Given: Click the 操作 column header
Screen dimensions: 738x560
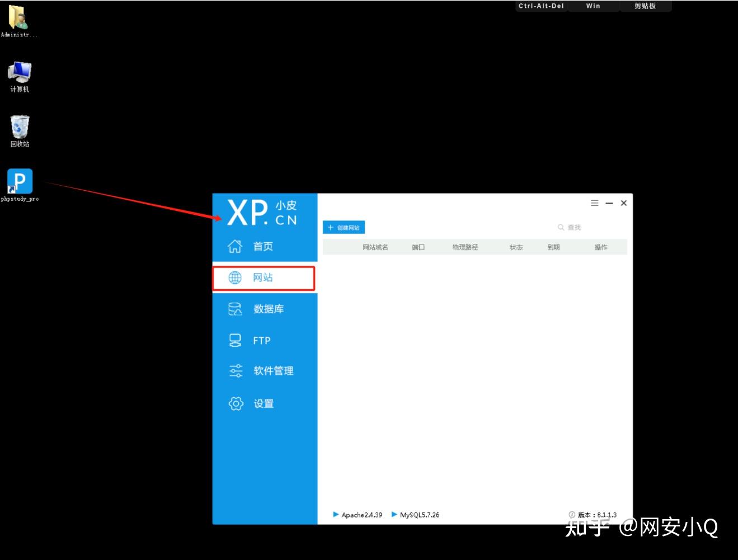Looking at the screenshot, I should pyautogui.click(x=601, y=247).
